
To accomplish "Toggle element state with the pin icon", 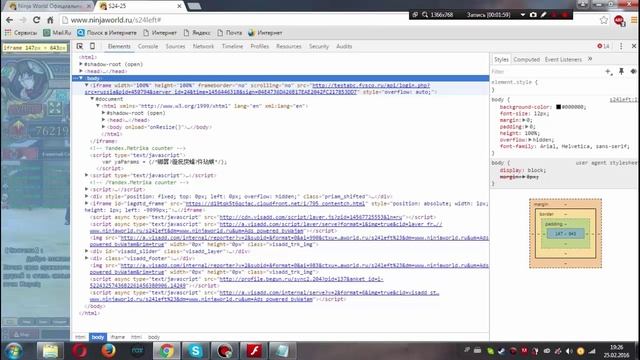I will point(621,71).
